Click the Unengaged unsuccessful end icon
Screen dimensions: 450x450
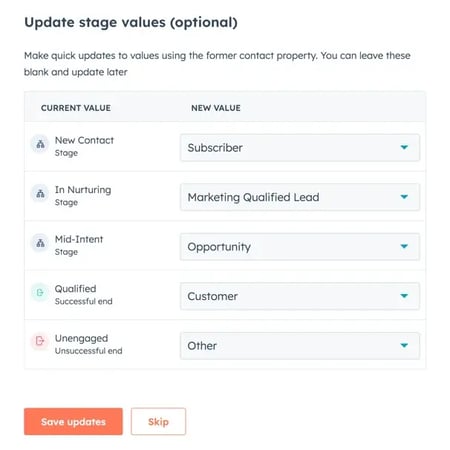pyautogui.click(x=40, y=341)
